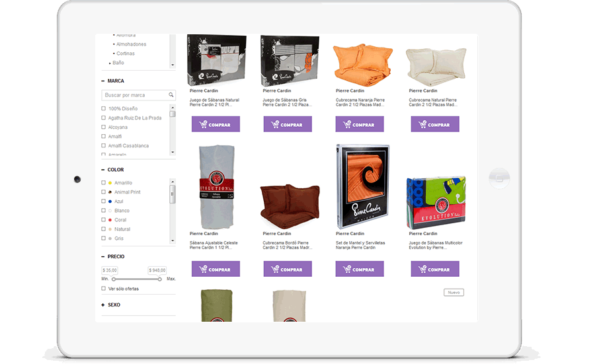The width and height of the screenshot is (603, 364).
Task: Buy Juego de Sábanas Natural Pierre Cardin
Action: [216, 124]
